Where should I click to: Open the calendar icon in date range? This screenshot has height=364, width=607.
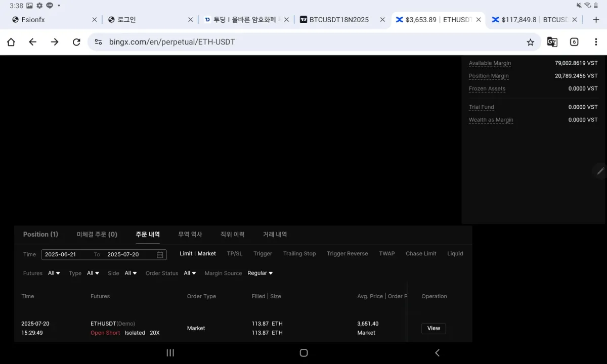tap(160, 254)
